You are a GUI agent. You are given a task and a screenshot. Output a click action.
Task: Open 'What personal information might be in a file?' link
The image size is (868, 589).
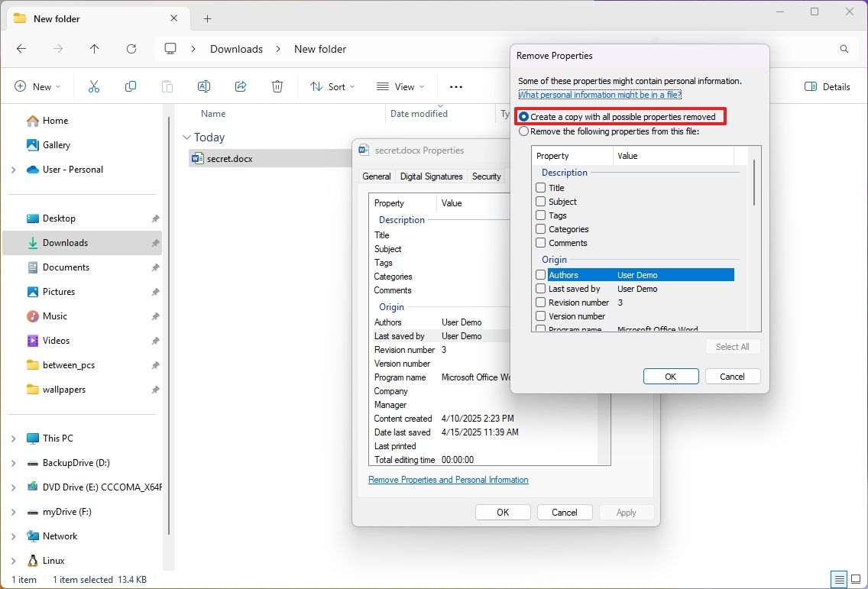600,95
